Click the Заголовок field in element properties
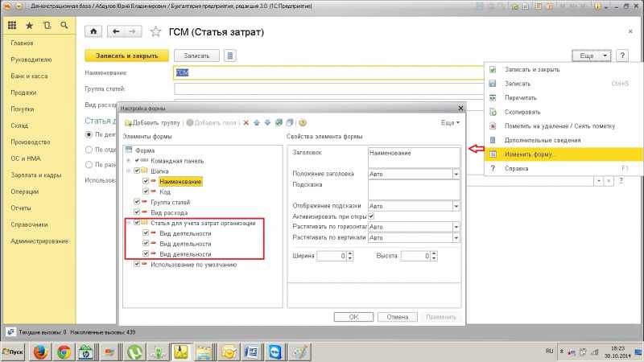644x362 pixels. coord(414,158)
